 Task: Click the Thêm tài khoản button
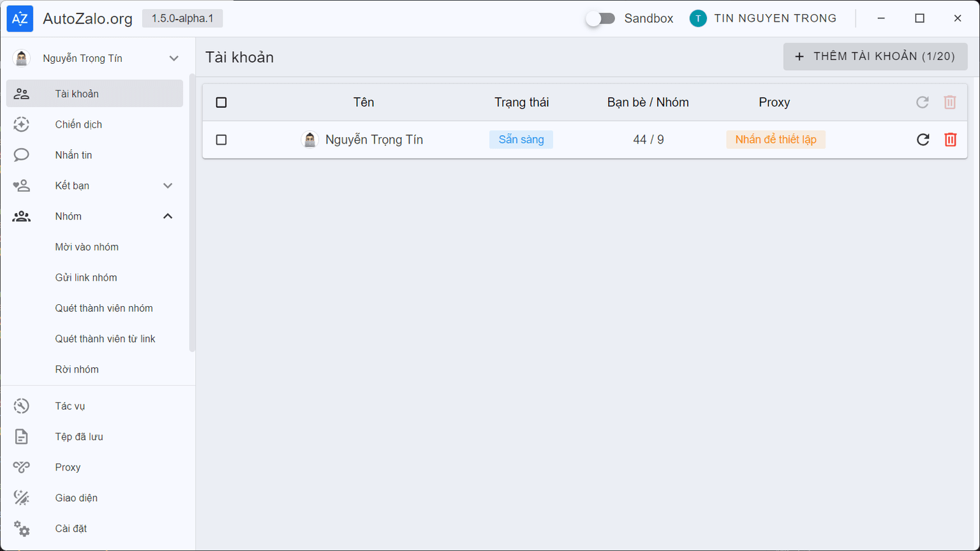pyautogui.click(x=875, y=57)
